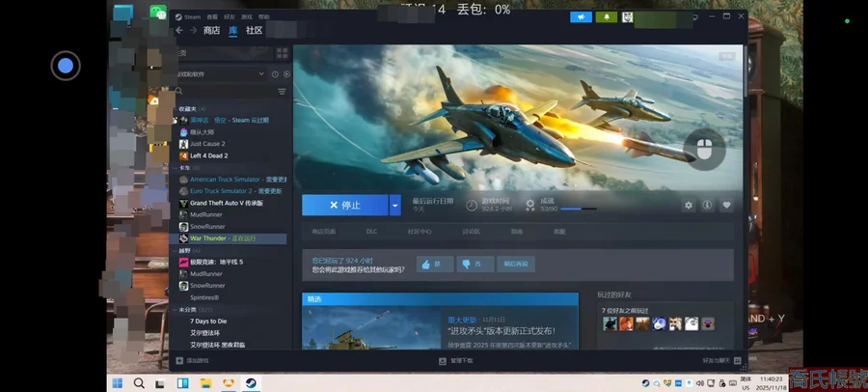Expand the launch options arrow beside Stop
868x392 pixels.
tap(394, 205)
